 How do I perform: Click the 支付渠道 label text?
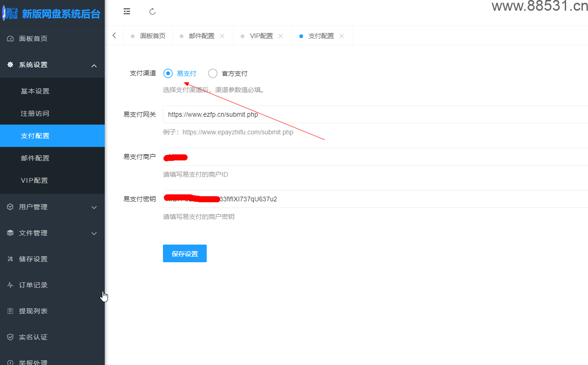click(x=142, y=73)
